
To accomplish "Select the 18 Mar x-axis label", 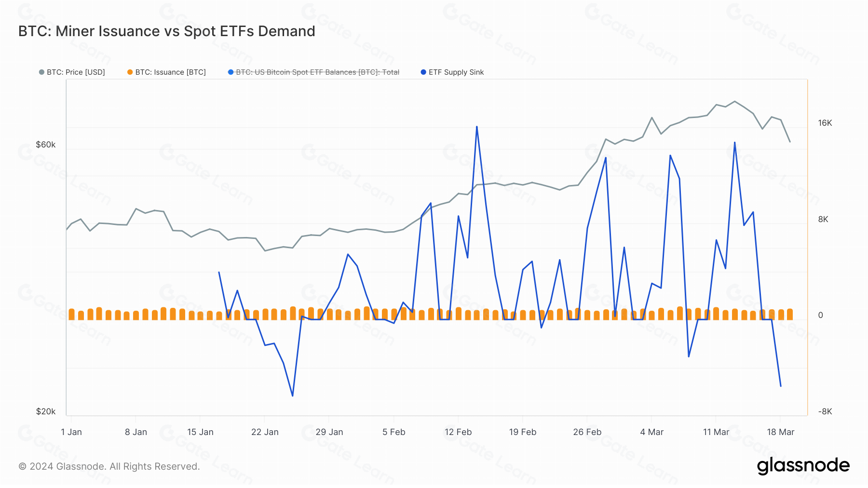I will 780,432.
